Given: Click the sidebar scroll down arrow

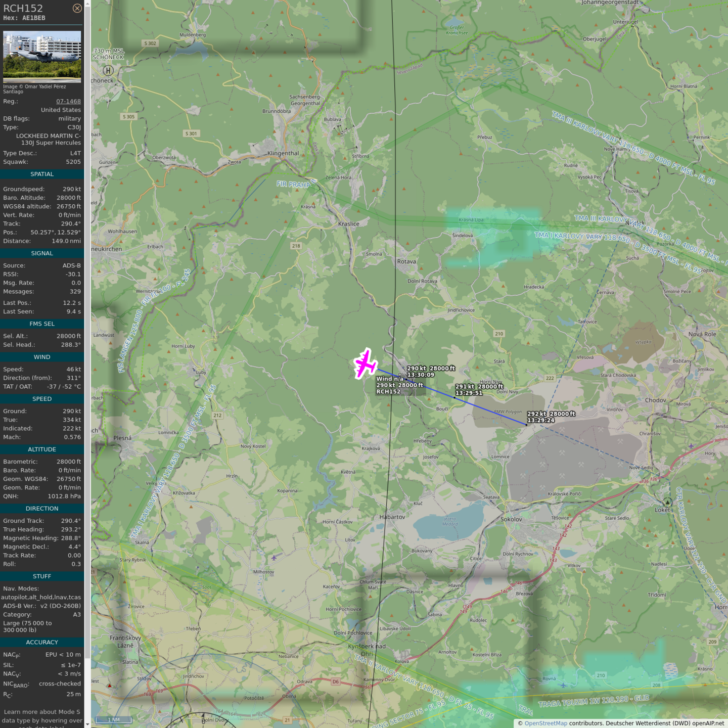Looking at the screenshot, I should point(87,724).
